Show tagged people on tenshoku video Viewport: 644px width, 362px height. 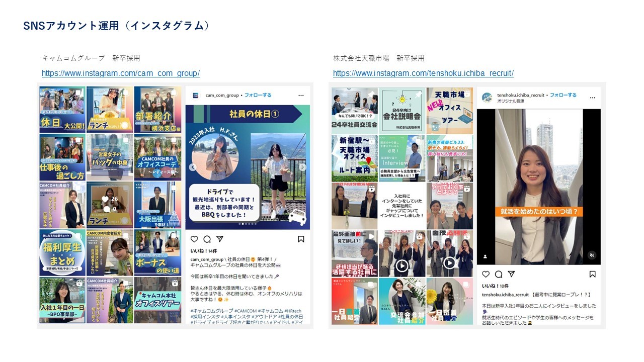(485, 256)
